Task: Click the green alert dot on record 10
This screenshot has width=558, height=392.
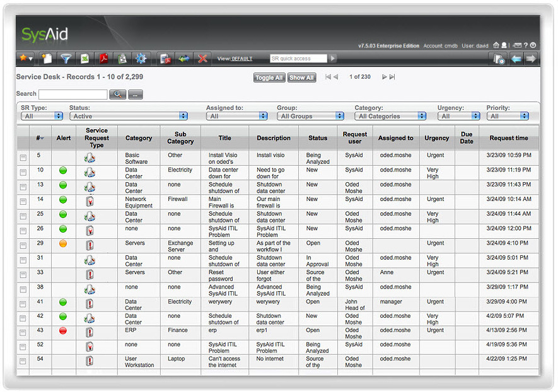Action: click(63, 170)
